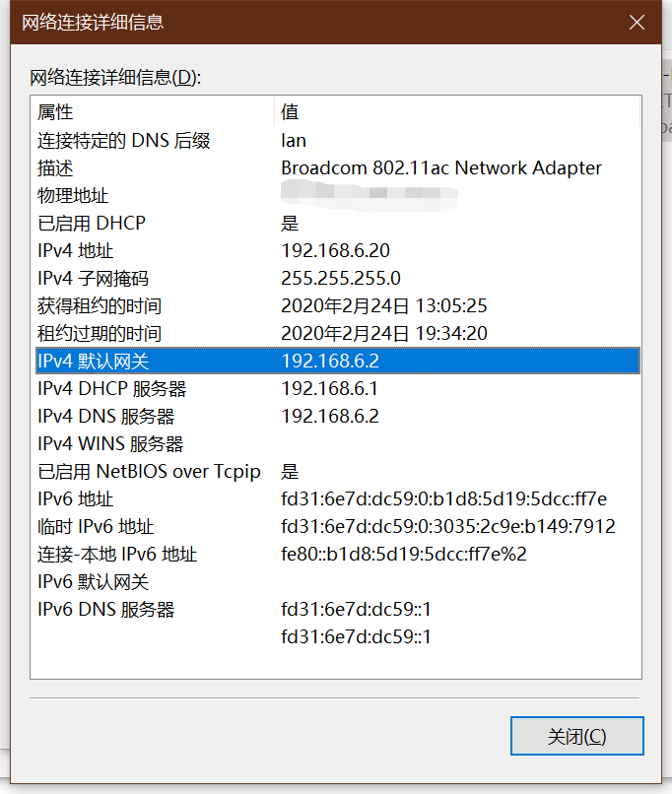This screenshot has width=672, height=794.
Task: Select the IPv4 WINS 服务器 row
Action: pos(197,443)
